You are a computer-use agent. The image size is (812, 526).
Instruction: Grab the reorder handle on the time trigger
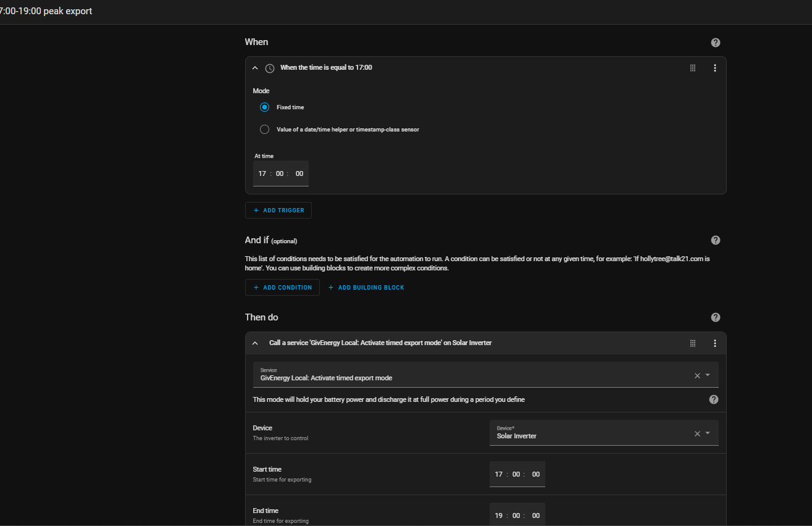click(x=693, y=68)
